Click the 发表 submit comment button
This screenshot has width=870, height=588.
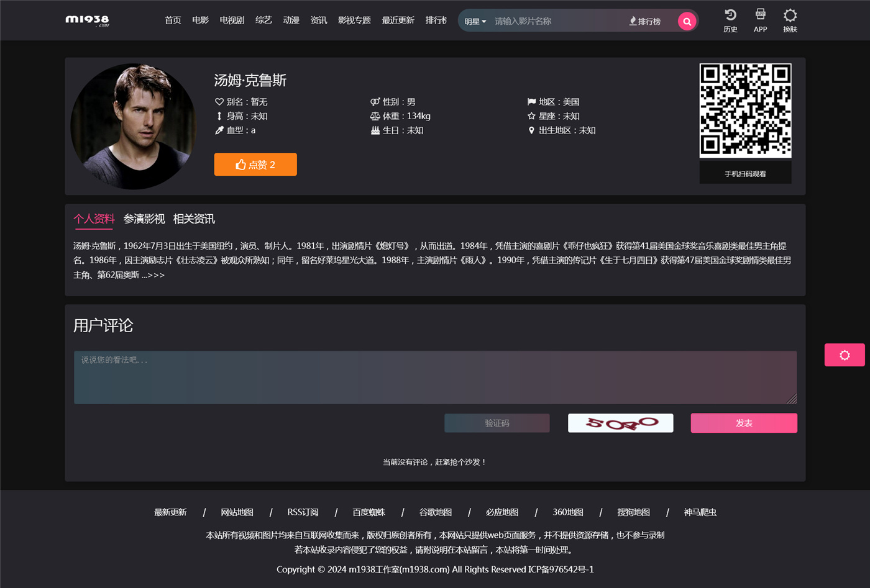pyautogui.click(x=744, y=423)
